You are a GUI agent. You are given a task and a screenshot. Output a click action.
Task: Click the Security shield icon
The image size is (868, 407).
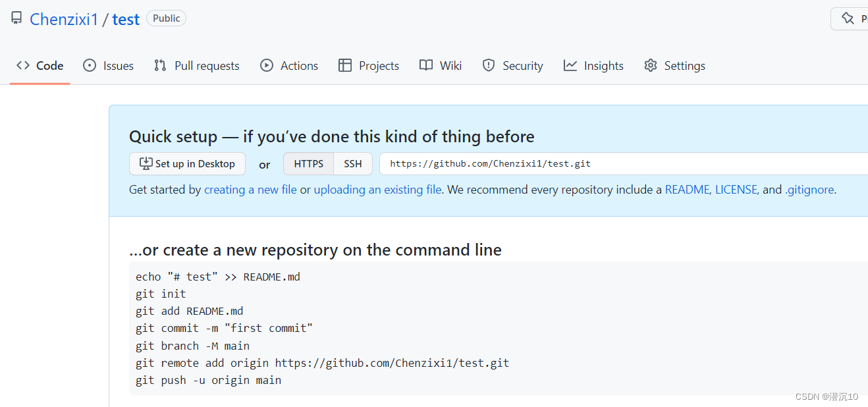(x=489, y=65)
